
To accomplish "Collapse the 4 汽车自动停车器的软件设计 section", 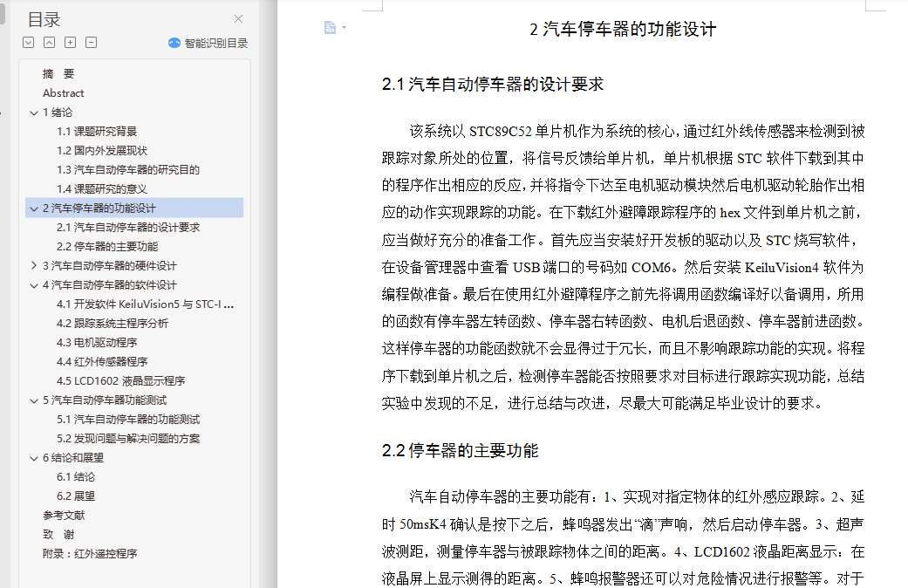I will (34, 285).
